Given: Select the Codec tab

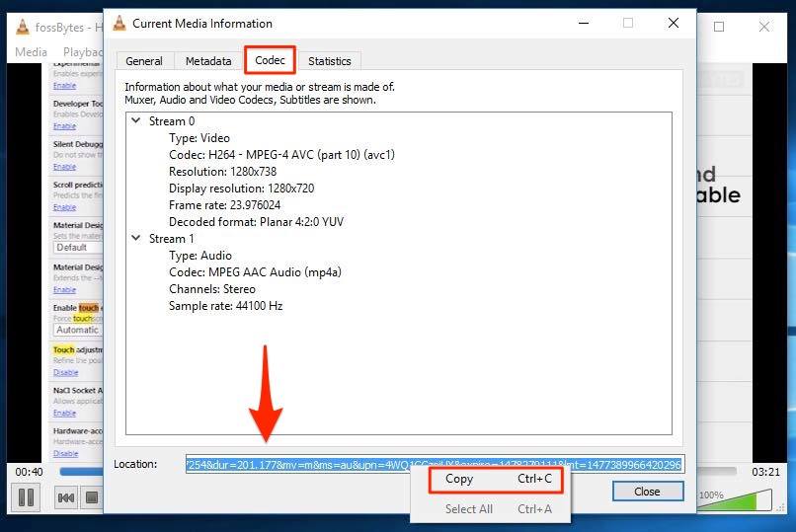Looking at the screenshot, I should click(270, 60).
